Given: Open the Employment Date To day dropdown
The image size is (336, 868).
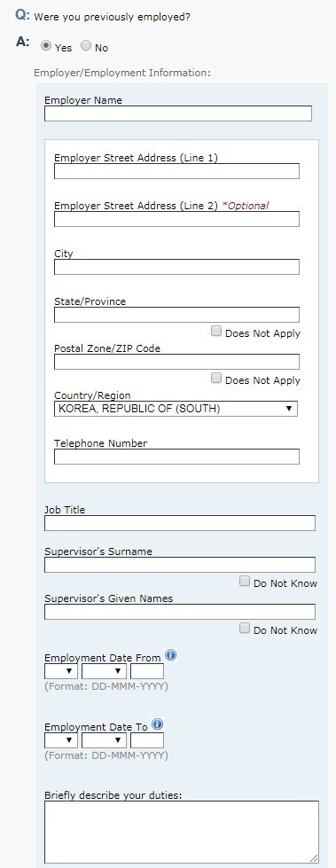Looking at the screenshot, I should 61,740.
